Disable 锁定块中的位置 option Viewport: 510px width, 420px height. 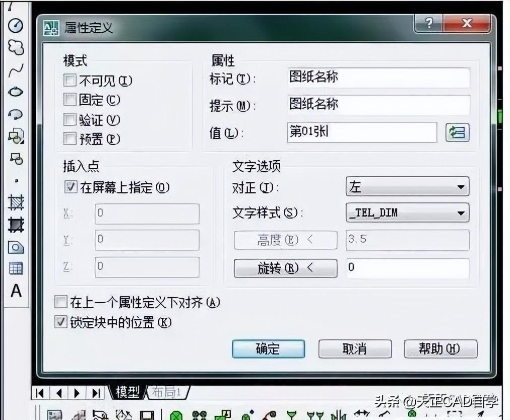tap(60, 321)
